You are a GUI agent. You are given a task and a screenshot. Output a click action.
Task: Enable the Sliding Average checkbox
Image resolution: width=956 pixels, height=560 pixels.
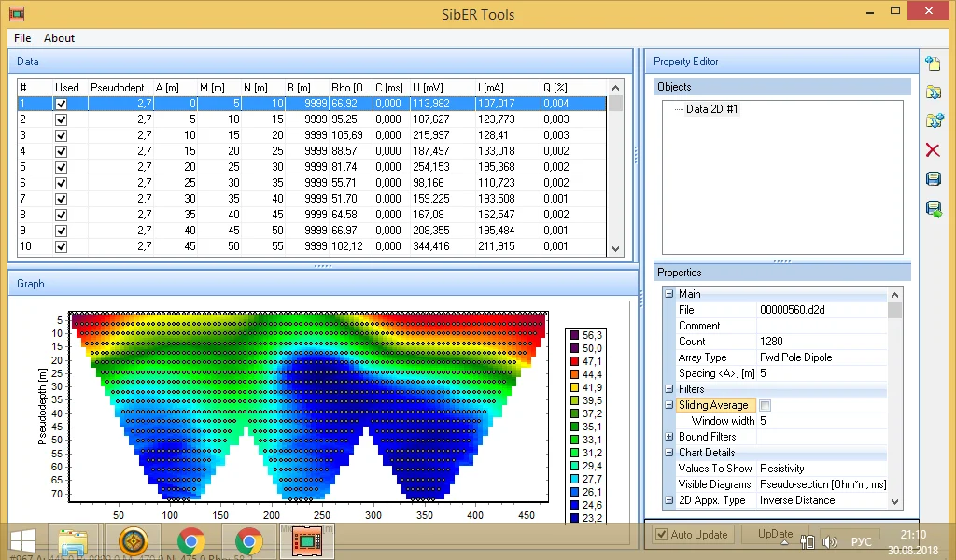pyautogui.click(x=766, y=405)
